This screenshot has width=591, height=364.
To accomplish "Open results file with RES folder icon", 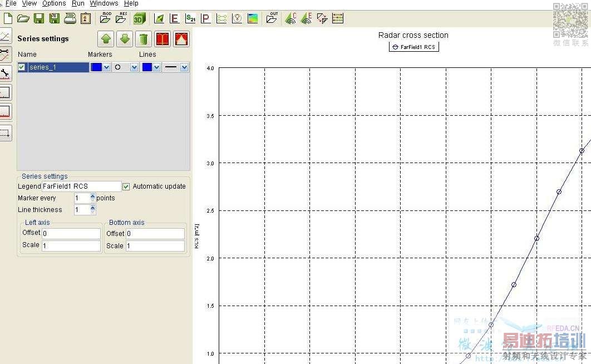I will pyautogui.click(x=121, y=18).
